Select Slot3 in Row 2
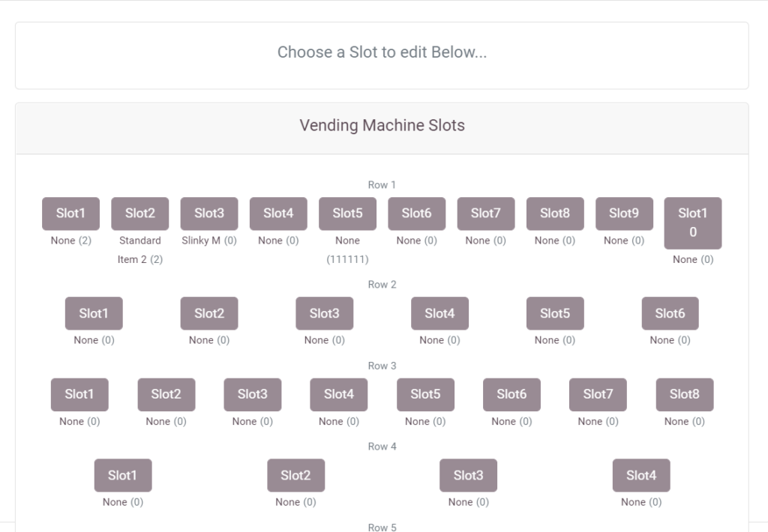 click(324, 313)
